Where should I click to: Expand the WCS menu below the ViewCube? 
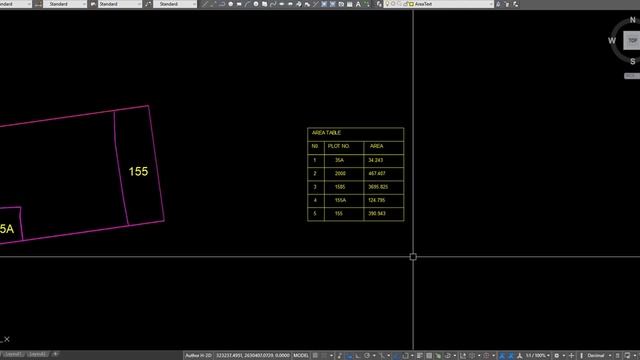tap(632, 76)
